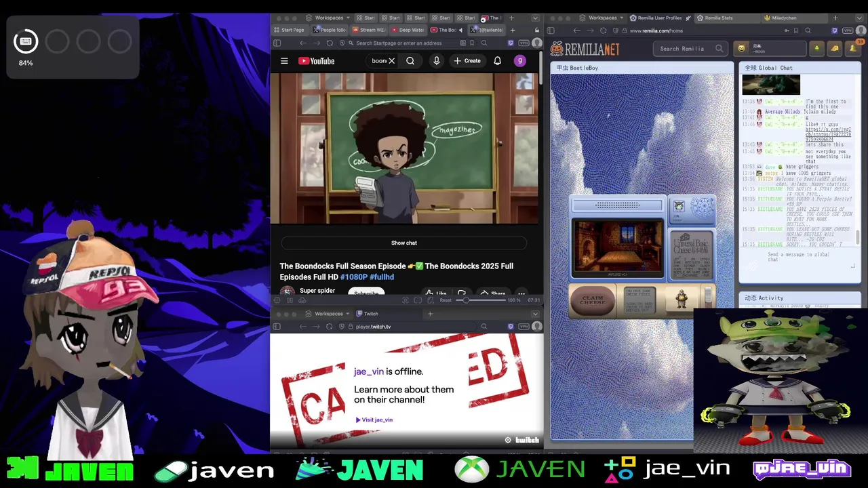Open Workspaces dropdown in the Twitch browser window

328,314
